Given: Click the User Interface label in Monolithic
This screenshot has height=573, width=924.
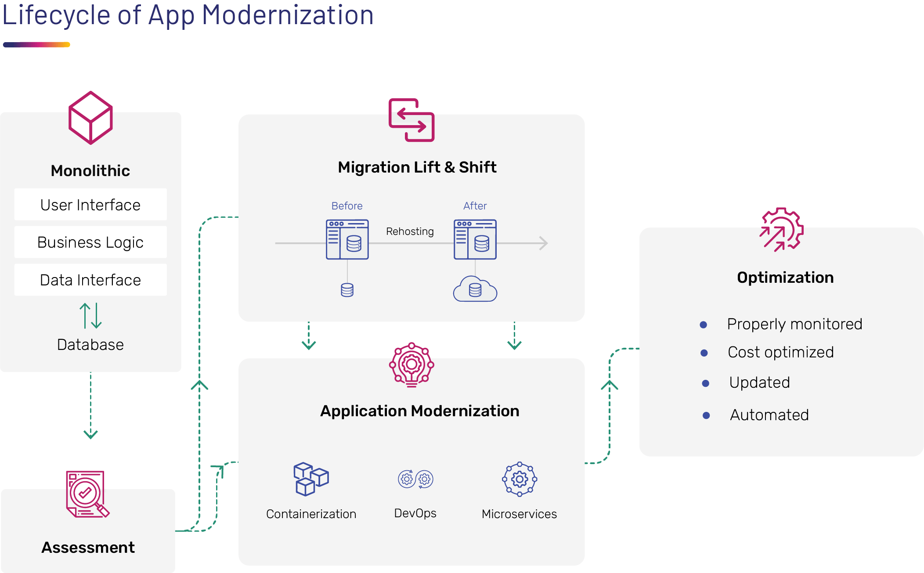Looking at the screenshot, I should point(91,204).
